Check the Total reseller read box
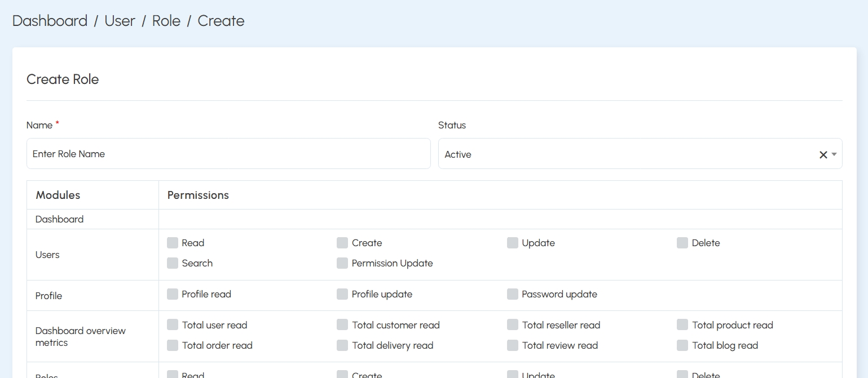This screenshot has width=868, height=378. [x=513, y=325]
